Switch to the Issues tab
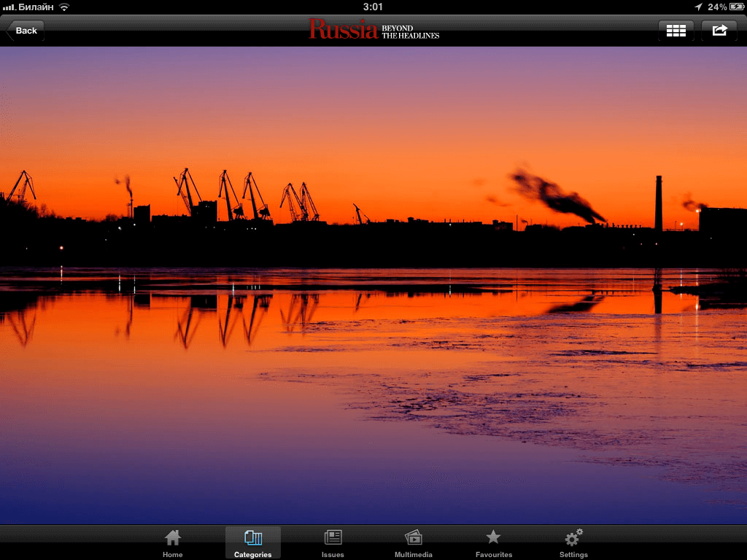 tap(333, 543)
